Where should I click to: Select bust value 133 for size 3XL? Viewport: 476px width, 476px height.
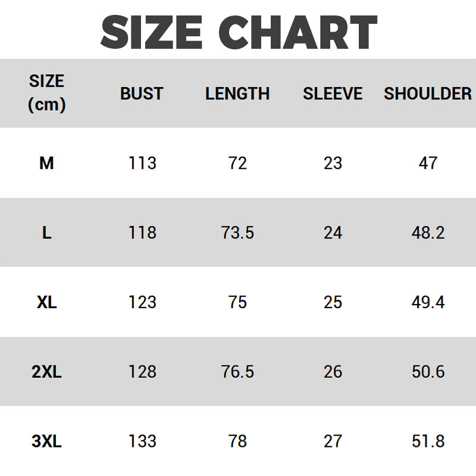[142, 441]
